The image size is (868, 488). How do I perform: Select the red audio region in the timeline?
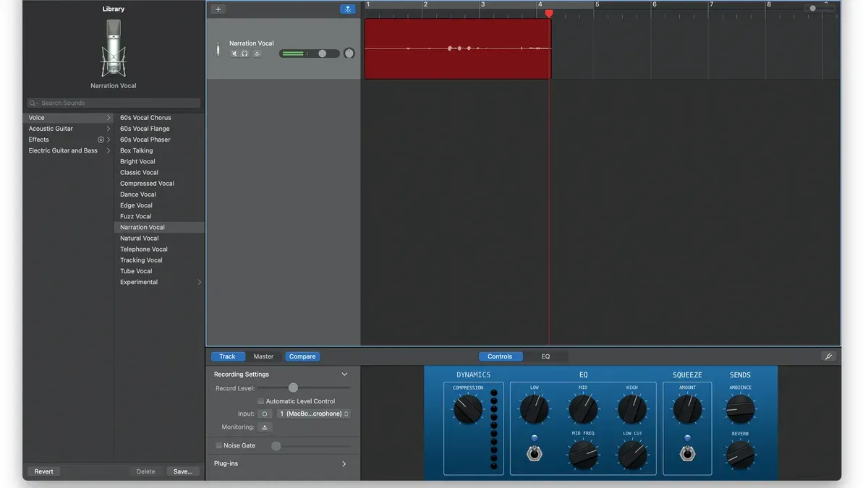pos(457,48)
